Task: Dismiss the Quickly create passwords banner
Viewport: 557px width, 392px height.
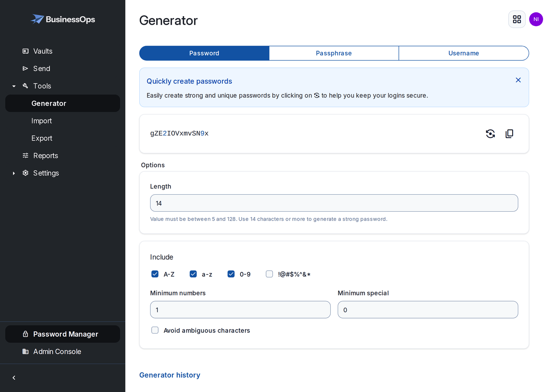Action: [518, 80]
